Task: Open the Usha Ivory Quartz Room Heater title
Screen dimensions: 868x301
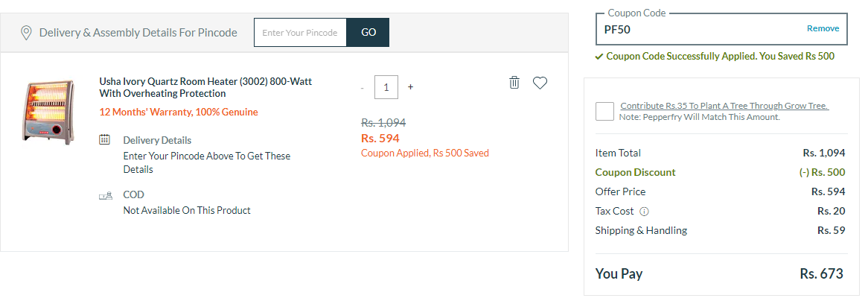Action: pyautogui.click(x=205, y=88)
